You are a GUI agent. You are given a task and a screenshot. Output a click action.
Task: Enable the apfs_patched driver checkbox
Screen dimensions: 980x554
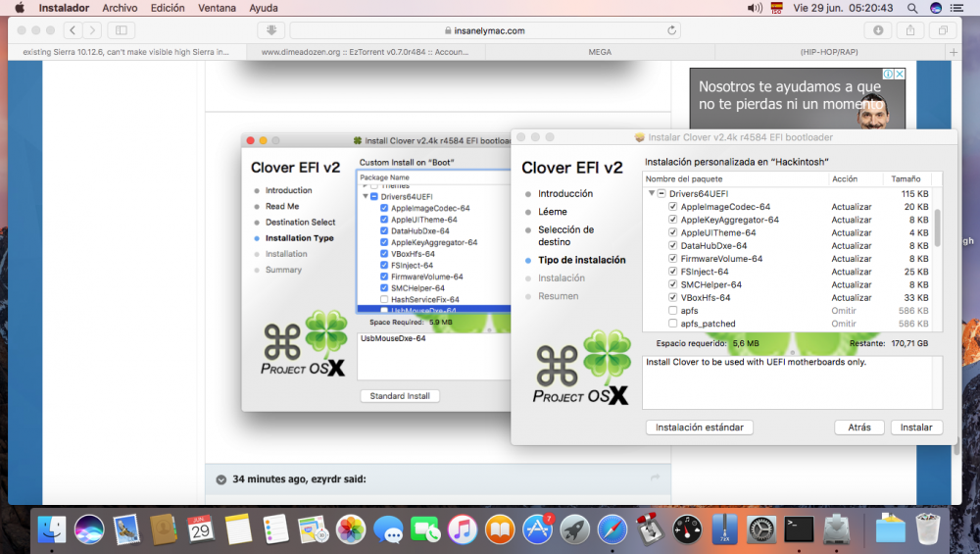point(672,324)
